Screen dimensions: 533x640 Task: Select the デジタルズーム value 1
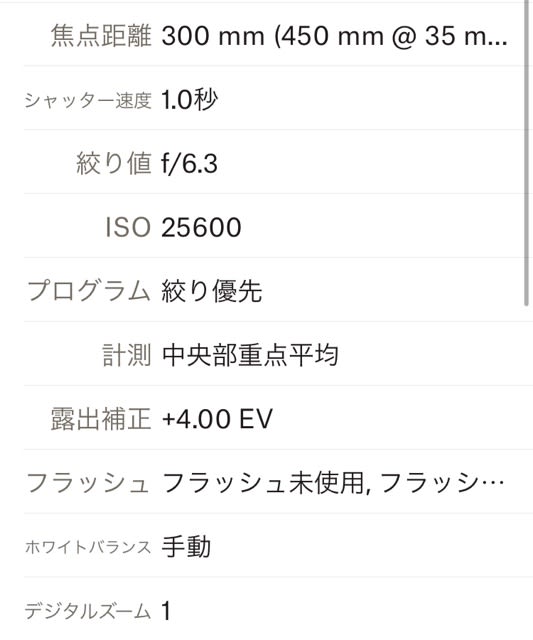(x=166, y=611)
